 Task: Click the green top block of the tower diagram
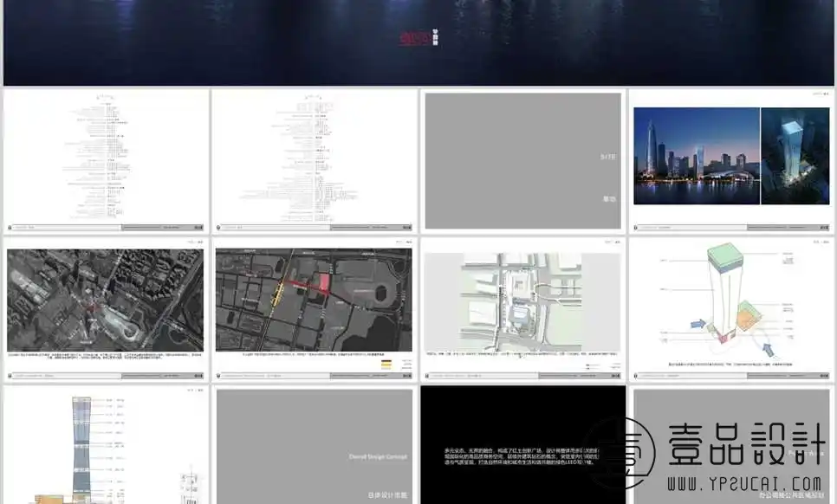pos(725,257)
